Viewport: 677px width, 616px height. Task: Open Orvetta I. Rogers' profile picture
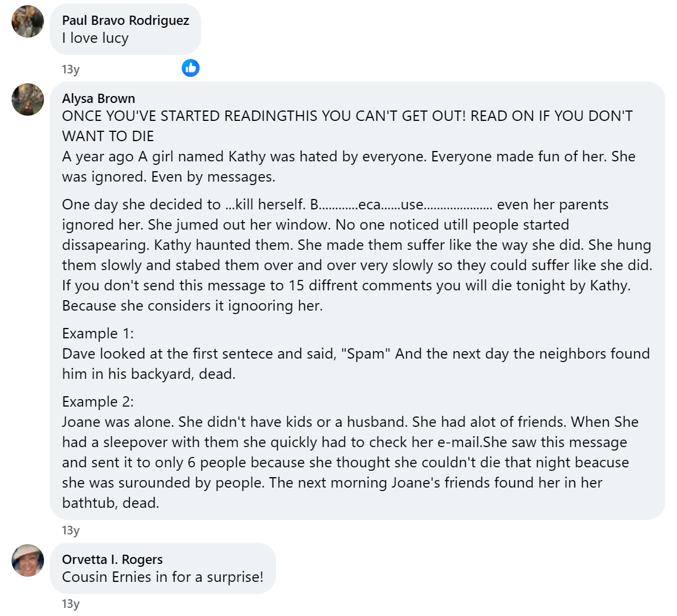pyautogui.click(x=28, y=560)
